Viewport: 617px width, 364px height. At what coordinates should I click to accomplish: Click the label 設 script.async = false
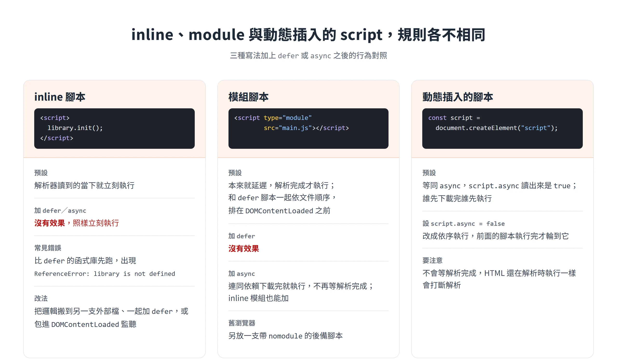coord(463,224)
